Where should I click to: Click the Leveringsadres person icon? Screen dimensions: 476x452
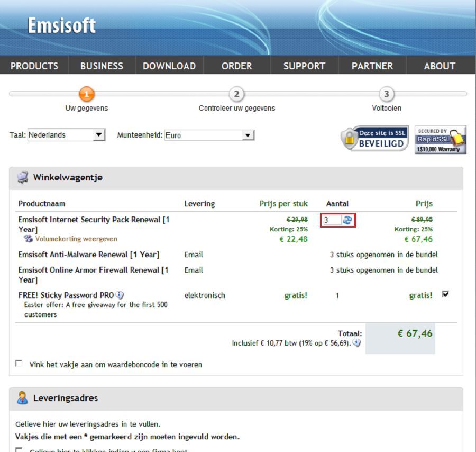pos(22,398)
